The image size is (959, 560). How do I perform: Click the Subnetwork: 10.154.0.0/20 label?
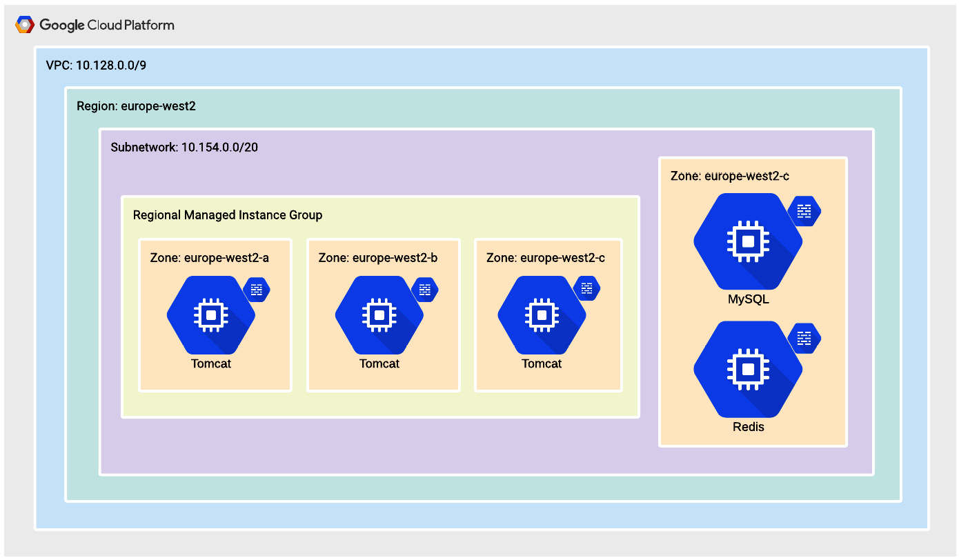tap(184, 148)
